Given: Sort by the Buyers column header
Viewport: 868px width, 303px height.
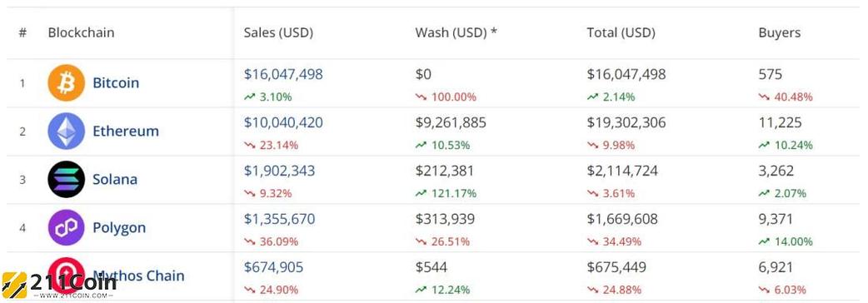Looking at the screenshot, I should [x=780, y=33].
